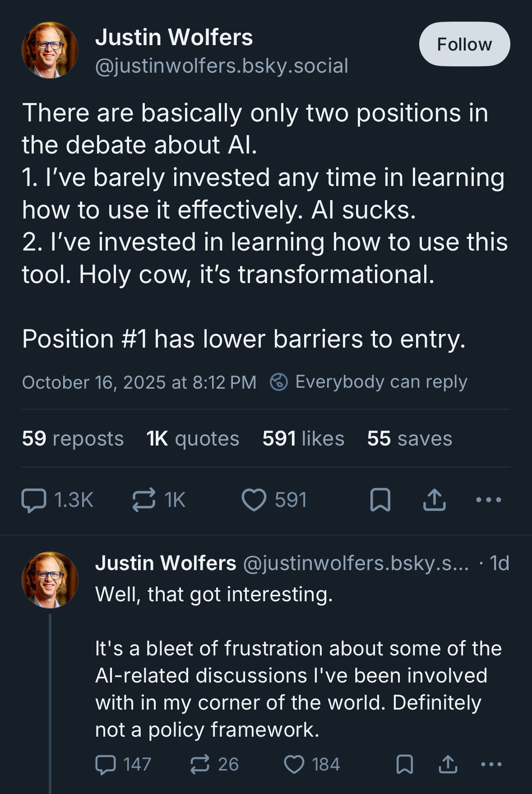Reply to the main post via comment icon

tap(34, 500)
